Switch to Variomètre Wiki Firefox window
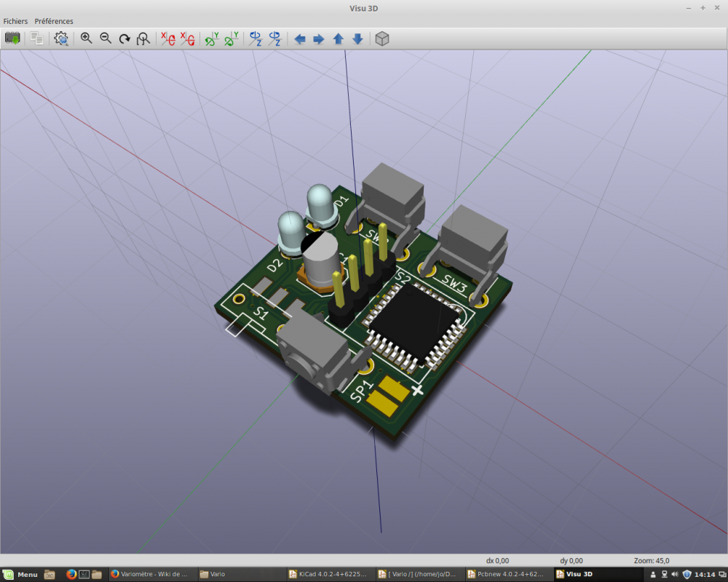 tap(153, 574)
